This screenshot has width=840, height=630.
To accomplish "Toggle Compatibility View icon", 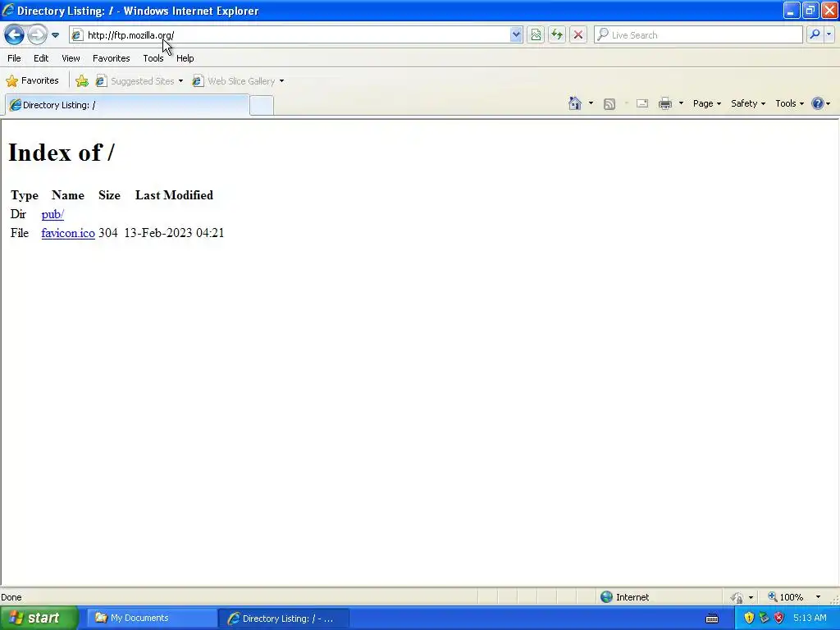I will [536, 34].
